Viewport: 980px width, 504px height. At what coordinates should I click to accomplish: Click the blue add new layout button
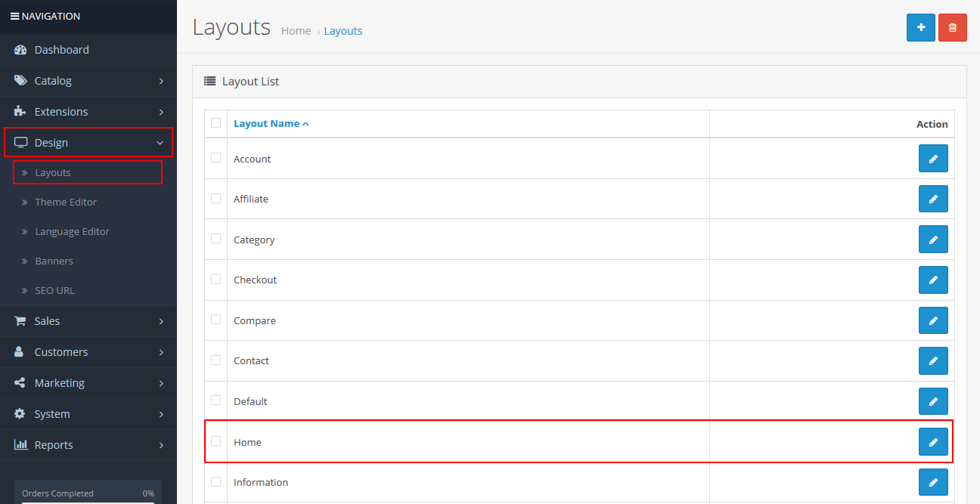[920, 27]
